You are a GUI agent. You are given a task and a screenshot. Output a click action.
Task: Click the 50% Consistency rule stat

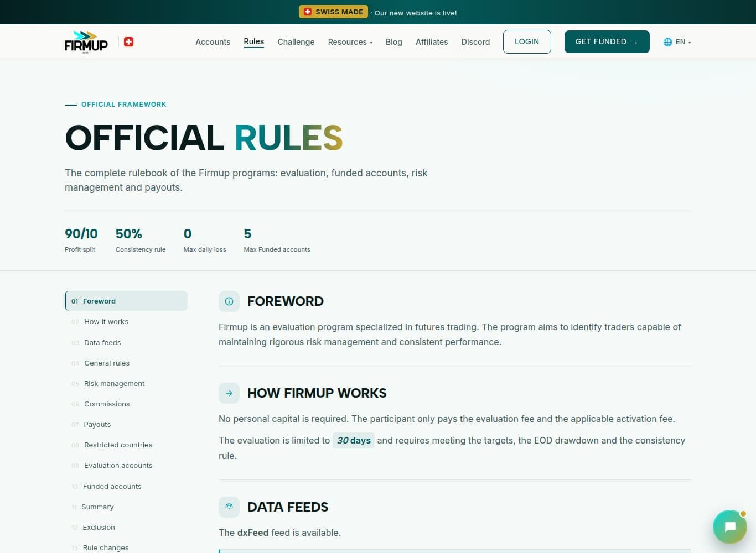pyautogui.click(x=141, y=239)
